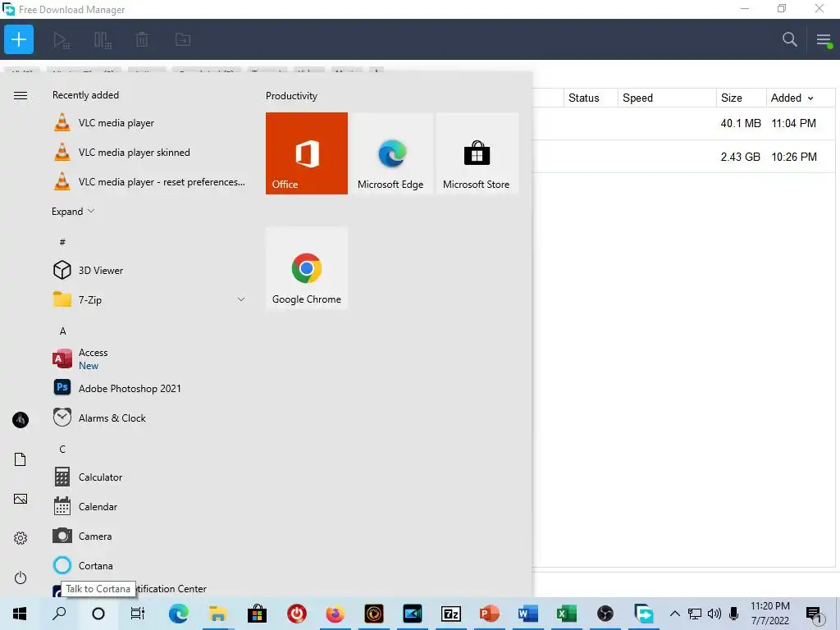Click the Status column header
Screen dimensions: 840x630
[x=591, y=98]
